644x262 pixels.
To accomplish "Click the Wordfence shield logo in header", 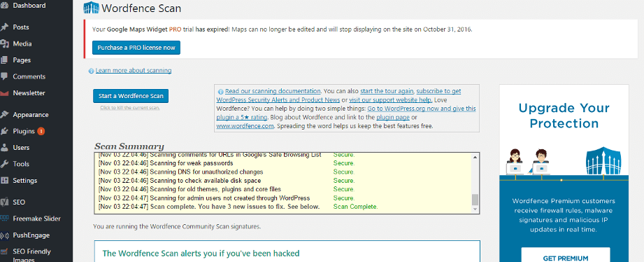I will pyautogui.click(x=91, y=8).
